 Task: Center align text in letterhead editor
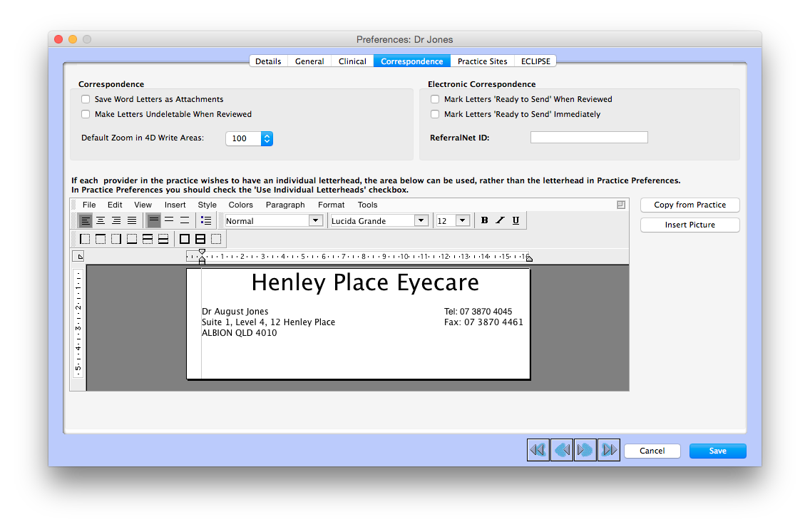click(x=101, y=220)
